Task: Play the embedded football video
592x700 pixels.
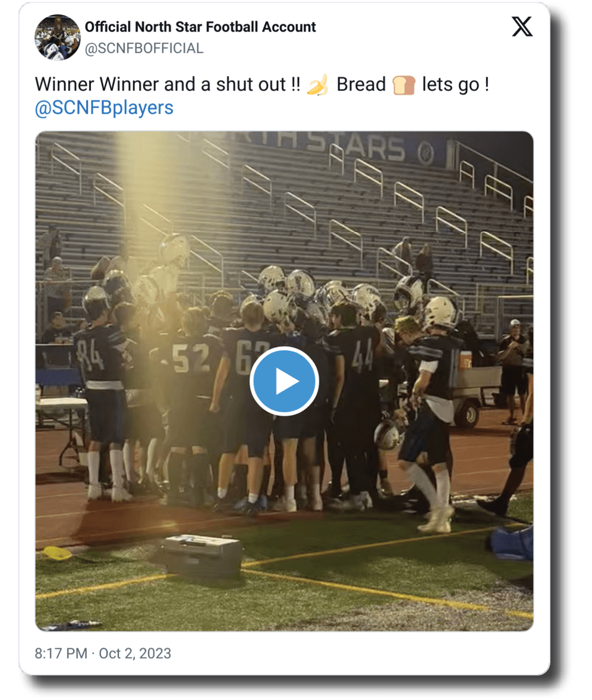Action: click(284, 381)
